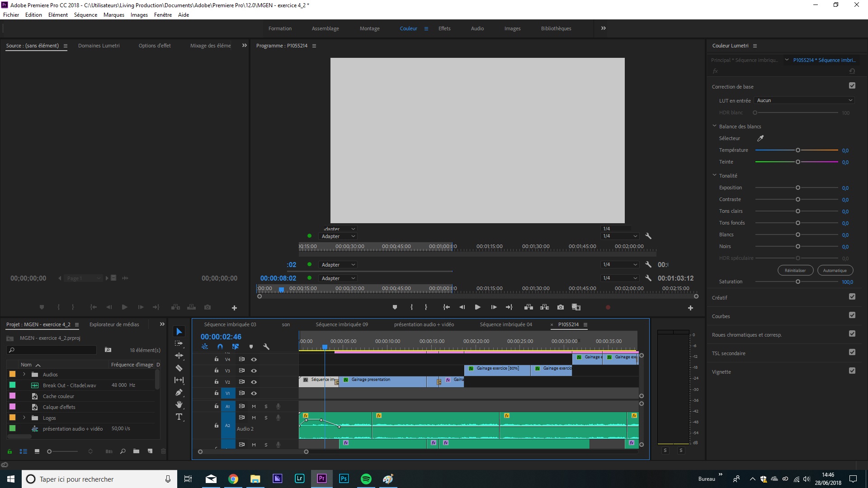The width and height of the screenshot is (868, 488).
Task: Create new bin in project panel
Action: (x=136, y=451)
